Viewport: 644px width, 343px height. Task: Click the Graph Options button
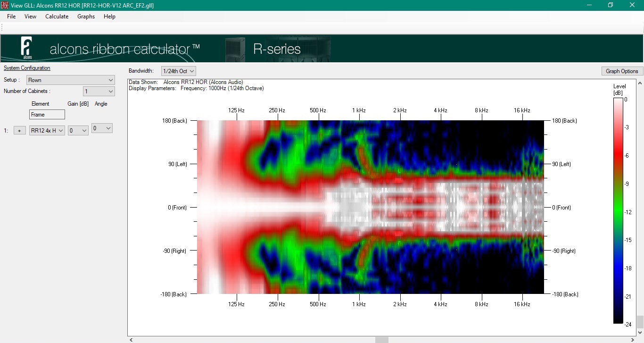pos(622,71)
